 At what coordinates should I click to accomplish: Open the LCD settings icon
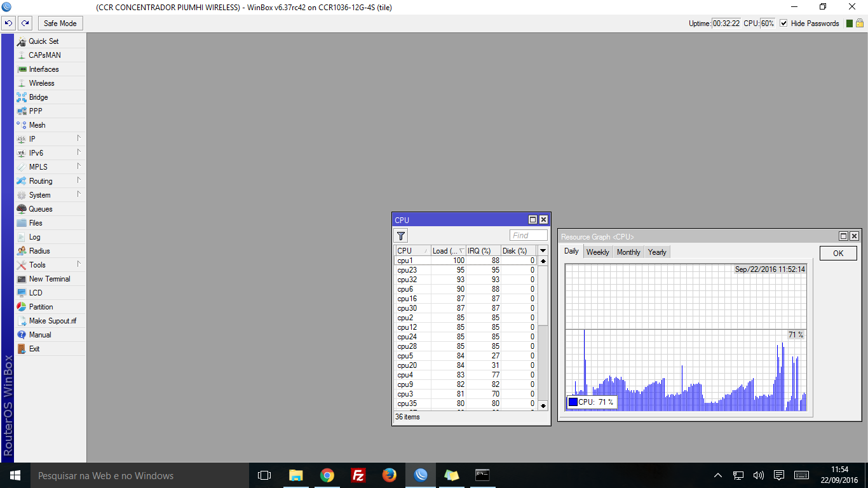[22, 293]
